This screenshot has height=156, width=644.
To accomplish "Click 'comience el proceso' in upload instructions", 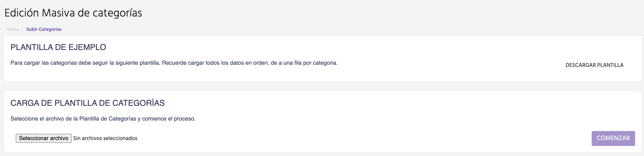I will (x=169, y=119).
